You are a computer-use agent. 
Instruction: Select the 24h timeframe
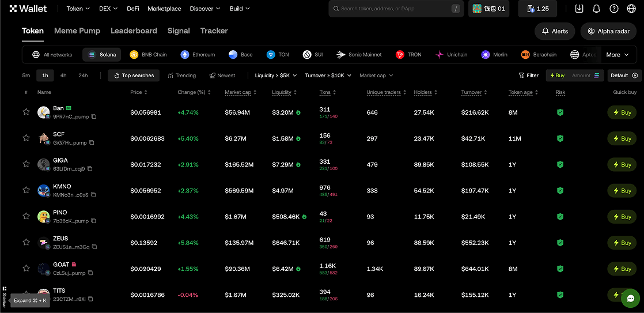click(83, 76)
